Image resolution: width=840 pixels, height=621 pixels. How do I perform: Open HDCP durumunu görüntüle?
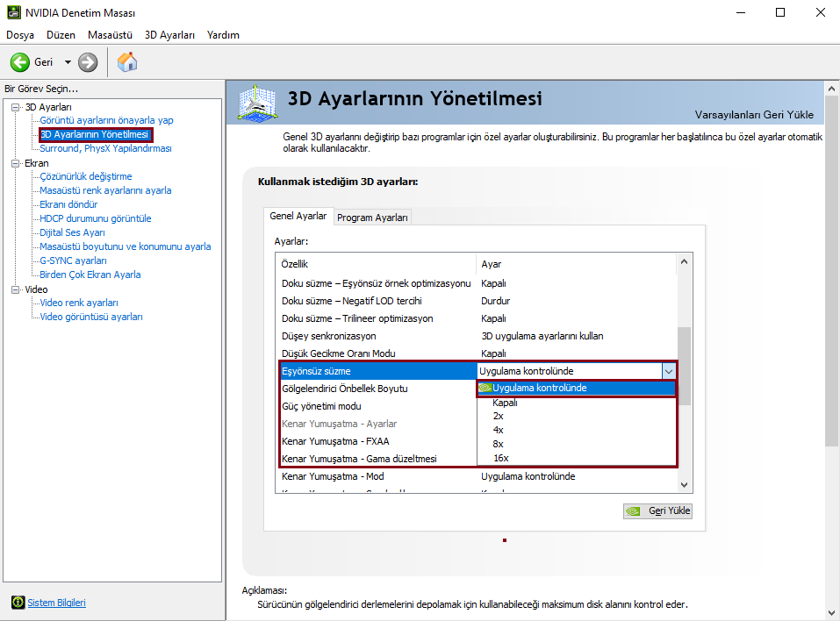pos(96,218)
